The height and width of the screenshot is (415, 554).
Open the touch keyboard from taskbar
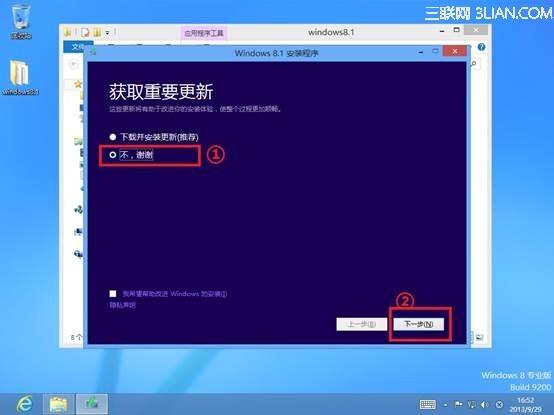tap(428, 404)
